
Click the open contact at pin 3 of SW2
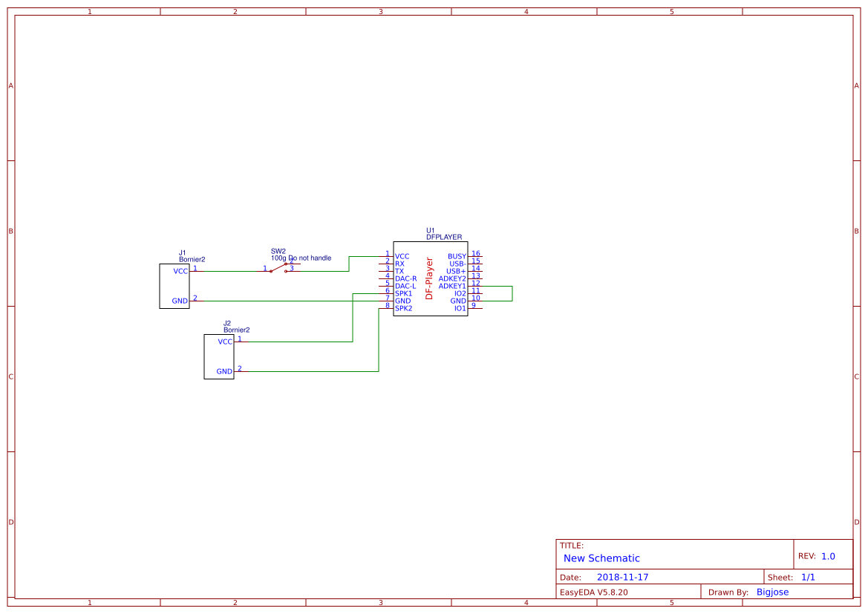tap(286, 272)
